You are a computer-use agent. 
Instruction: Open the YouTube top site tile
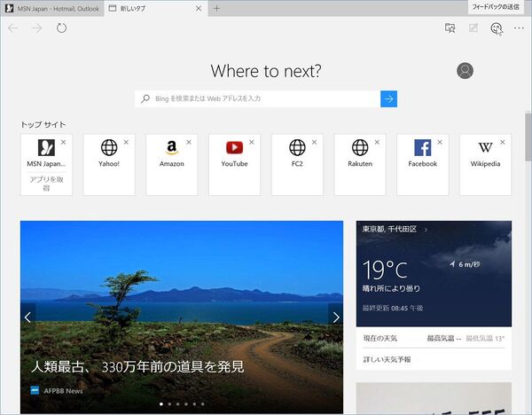click(234, 165)
